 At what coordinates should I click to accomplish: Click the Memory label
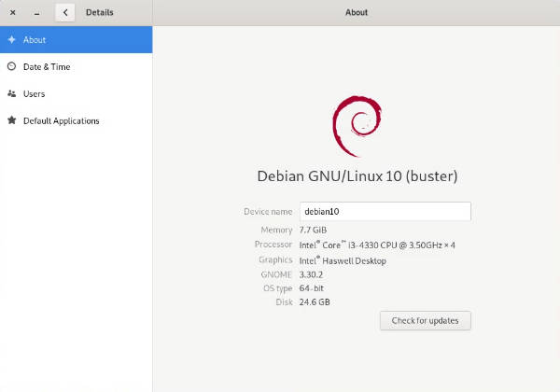(x=276, y=230)
